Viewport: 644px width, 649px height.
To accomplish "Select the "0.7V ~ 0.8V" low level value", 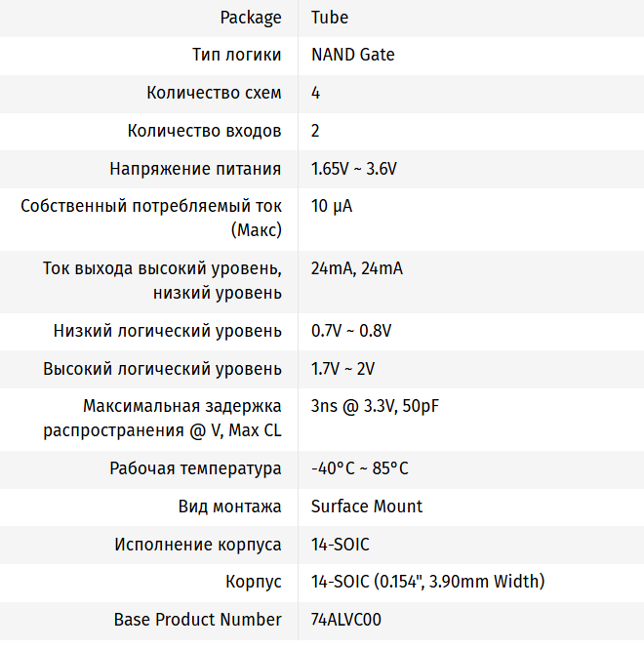I will pyautogui.click(x=351, y=331).
